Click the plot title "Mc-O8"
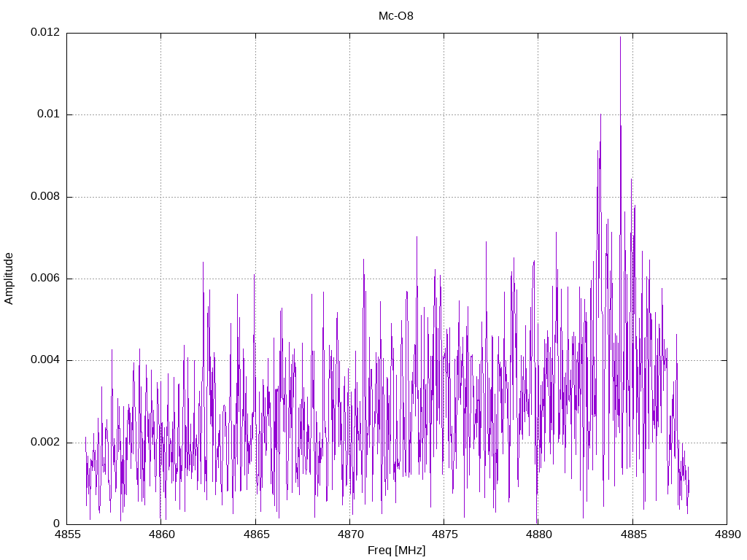 click(x=396, y=16)
